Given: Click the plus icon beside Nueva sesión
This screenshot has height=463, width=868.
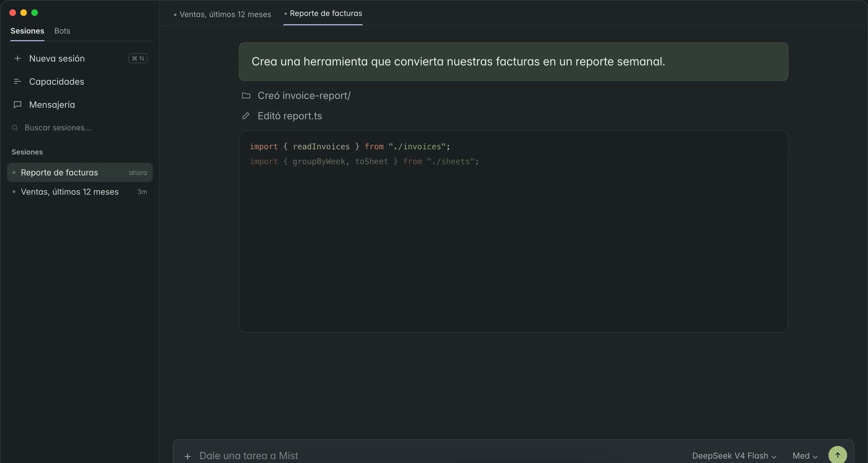Looking at the screenshot, I should [x=18, y=58].
